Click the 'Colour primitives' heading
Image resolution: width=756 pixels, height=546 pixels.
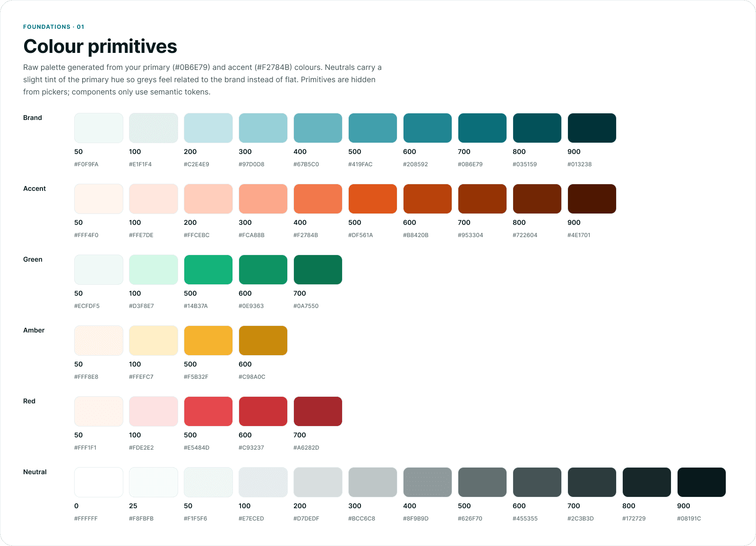coord(100,46)
